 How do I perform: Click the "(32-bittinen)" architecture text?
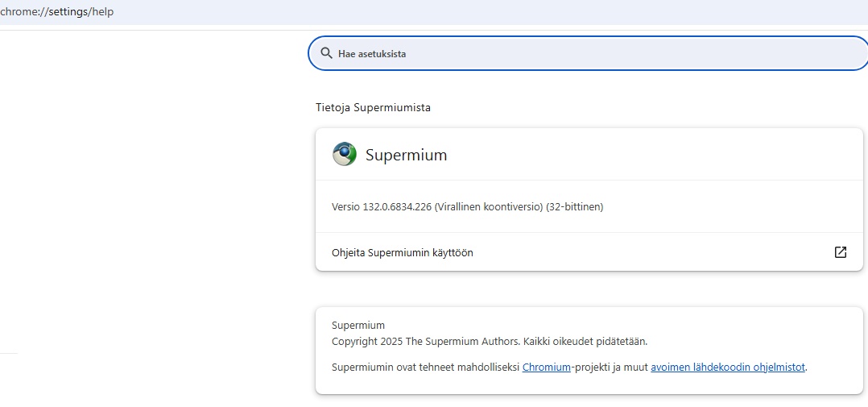[x=575, y=207]
